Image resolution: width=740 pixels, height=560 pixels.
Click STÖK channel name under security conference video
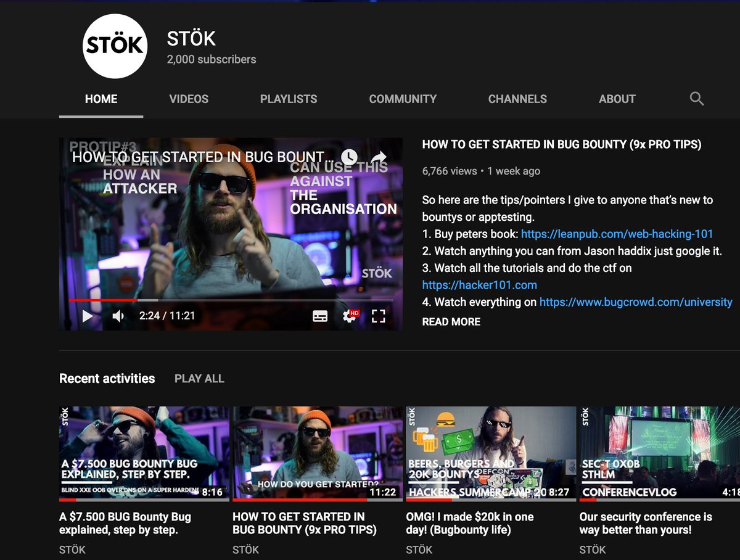click(x=592, y=550)
